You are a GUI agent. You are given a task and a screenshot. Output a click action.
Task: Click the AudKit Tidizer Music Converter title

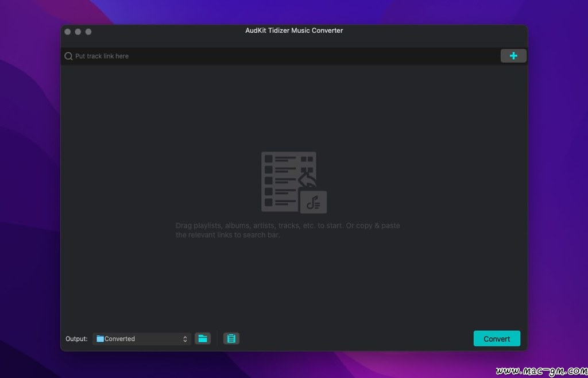click(294, 31)
